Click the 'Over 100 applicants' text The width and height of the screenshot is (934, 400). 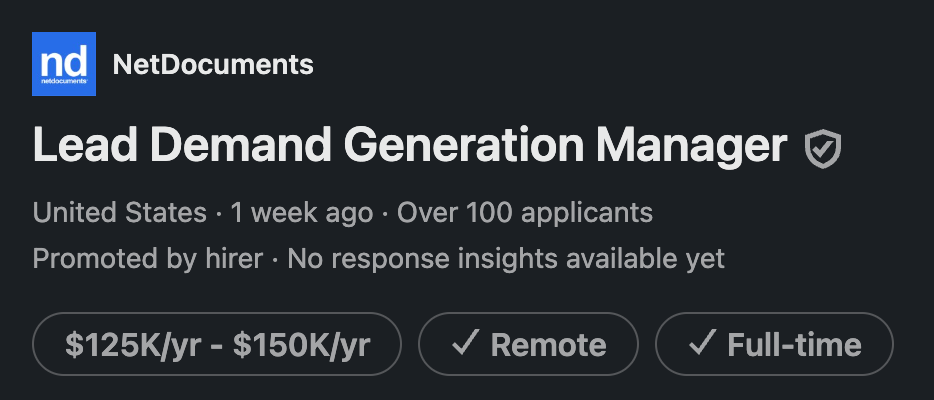point(525,213)
